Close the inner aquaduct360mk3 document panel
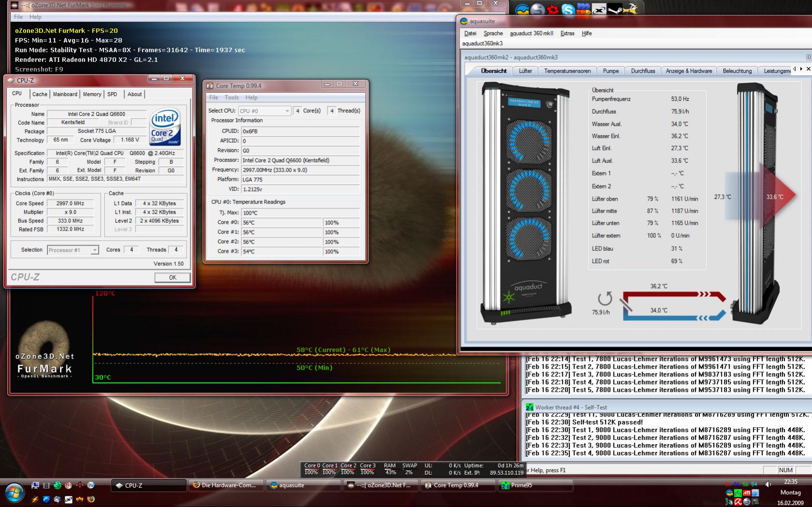This screenshot has width=812, height=507. click(x=809, y=57)
